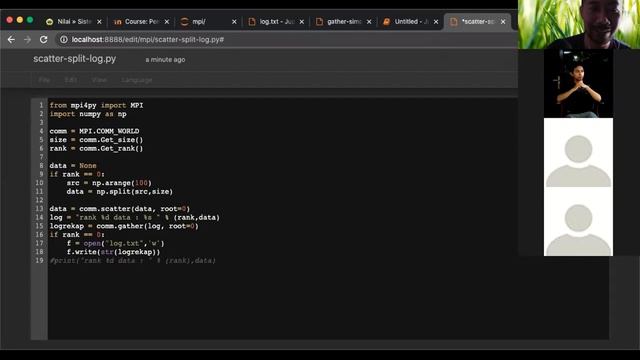Switch to the Untitled notebook tab

pos(411,22)
